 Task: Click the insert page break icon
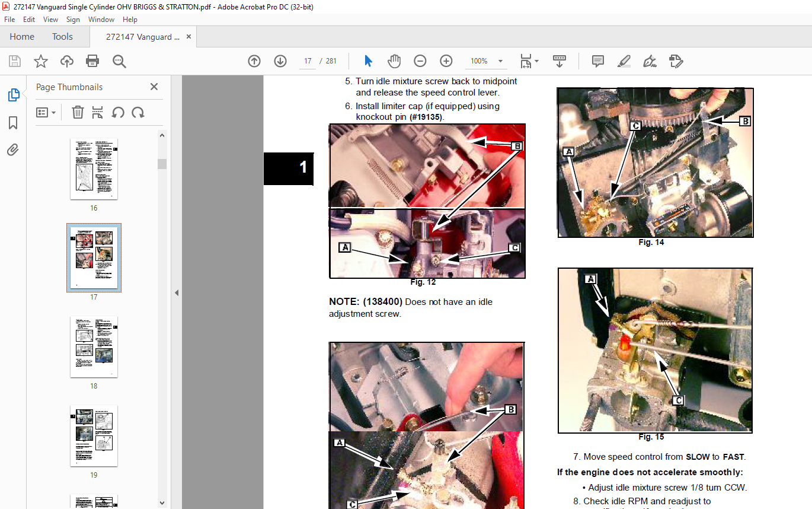coord(98,112)
